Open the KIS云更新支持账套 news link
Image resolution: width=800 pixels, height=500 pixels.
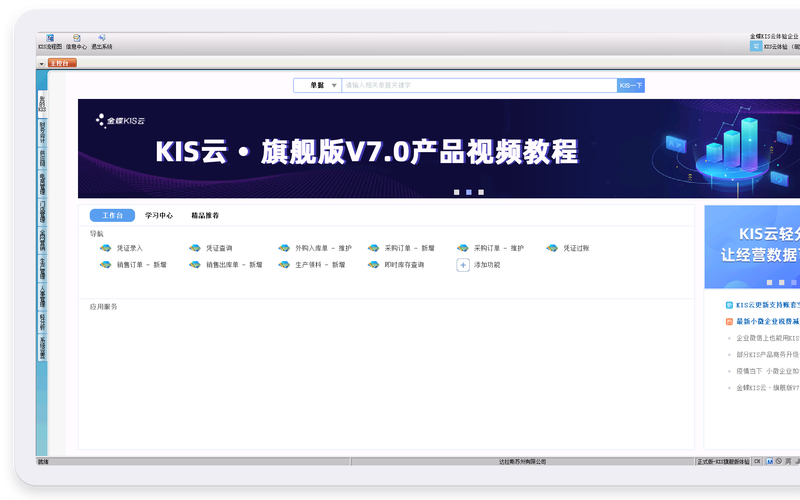[x=765, y=304]
